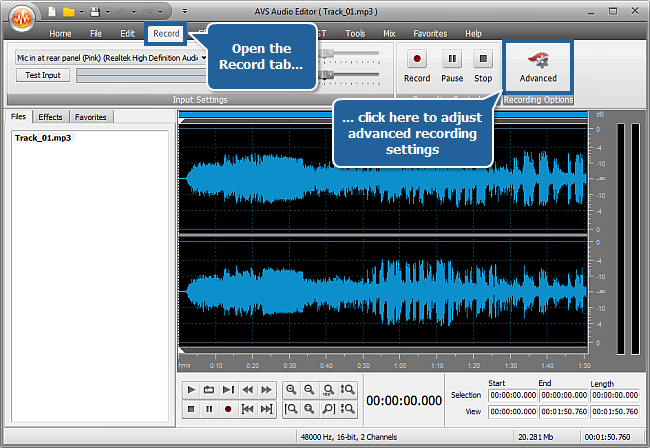Switch to Favorites panel tab beside Effects
This screenshot has width=650, height=448.
[x=90, y=117]
